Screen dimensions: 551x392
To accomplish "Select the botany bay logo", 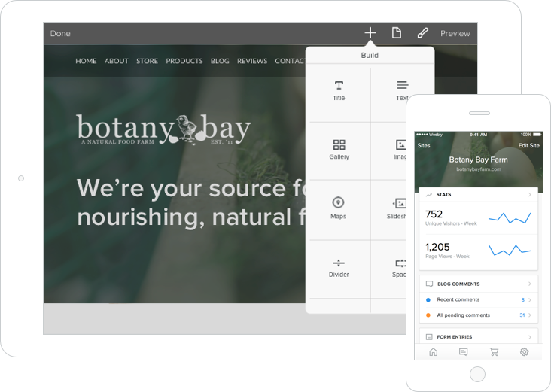I will click(x=163, y=129).
